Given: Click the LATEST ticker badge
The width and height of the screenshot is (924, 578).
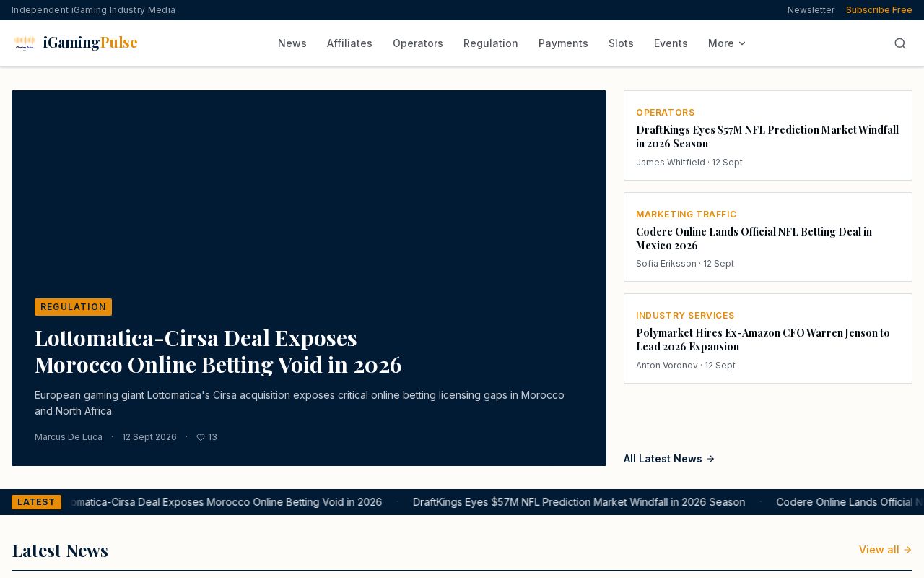Looking at the screenshot, I should [36, 502].
